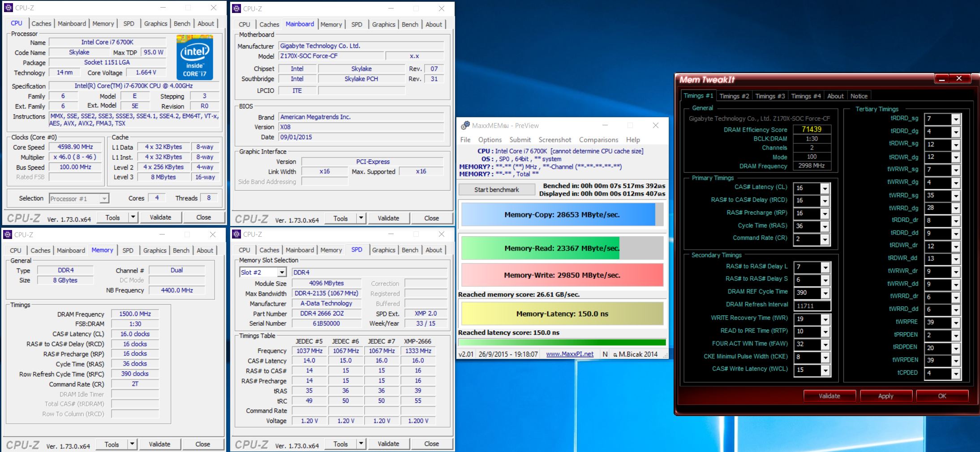Click the CPU-Z title icon in the SPD window
This screenshot has width=980, height=452.
[236, 234]
